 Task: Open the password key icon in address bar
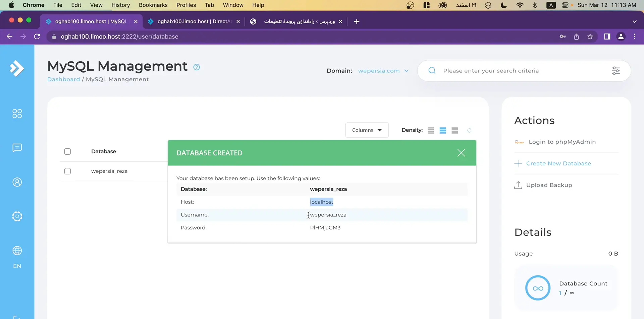point(562,37)
